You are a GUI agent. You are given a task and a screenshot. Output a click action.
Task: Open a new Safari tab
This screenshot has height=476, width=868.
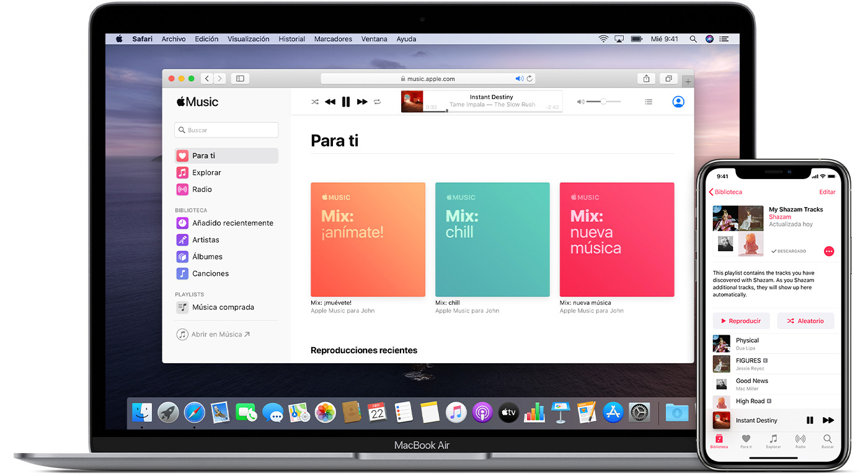(688, 81)
